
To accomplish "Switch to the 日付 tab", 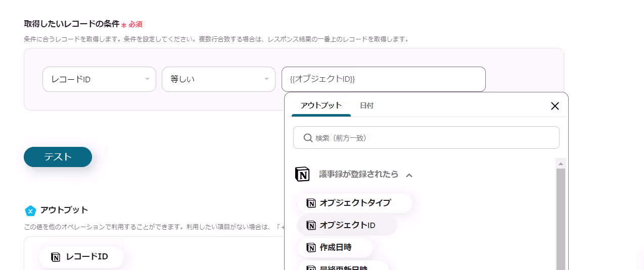I will click(x=366, y=105).
